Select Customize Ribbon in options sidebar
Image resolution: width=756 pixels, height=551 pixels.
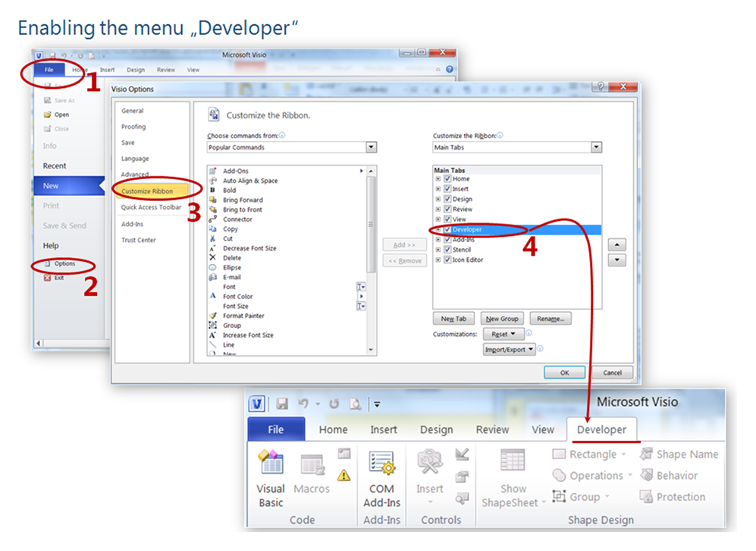click(x=151, y=191)
